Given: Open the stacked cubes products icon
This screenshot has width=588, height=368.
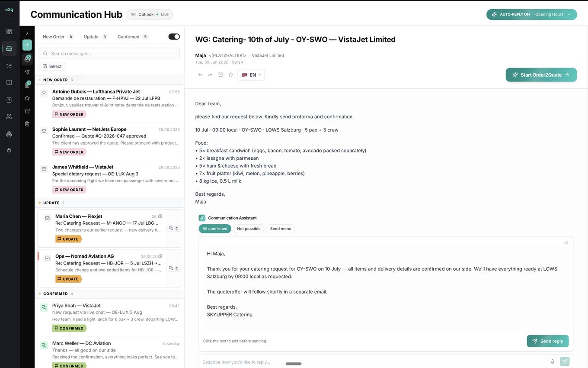Looking at the screenshot, I should click(x=9, y=134).
